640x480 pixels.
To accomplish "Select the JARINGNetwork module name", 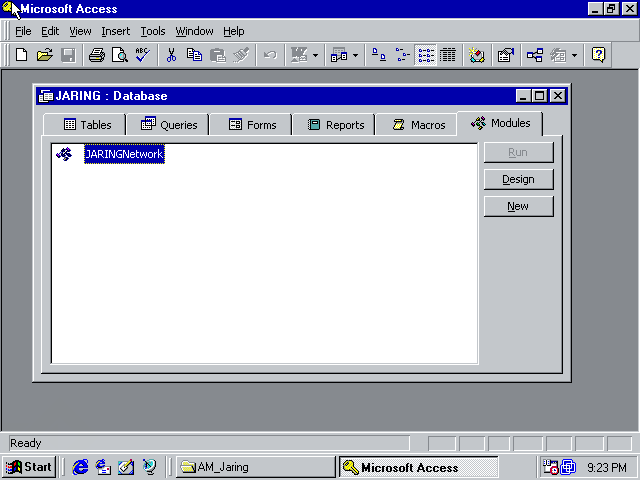I will pyautogui.click(x=124, y=154).
